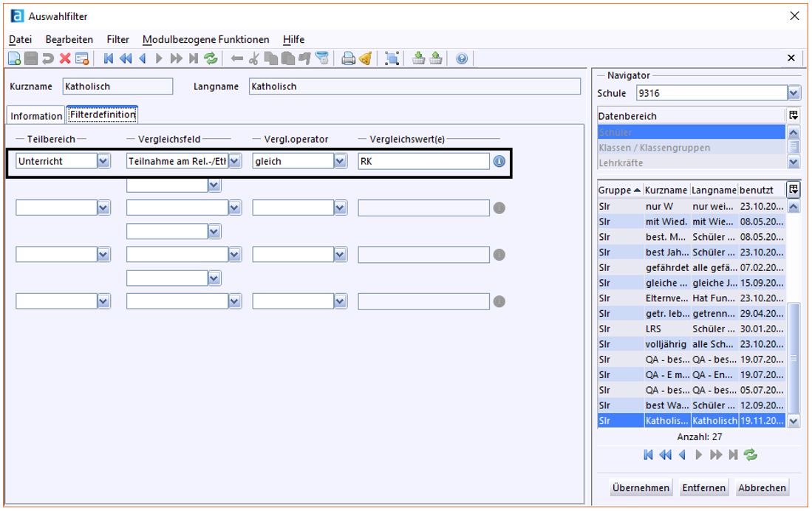Click the printer icon
The width and height of the screenshot is (812, 511).
[349, 58]
